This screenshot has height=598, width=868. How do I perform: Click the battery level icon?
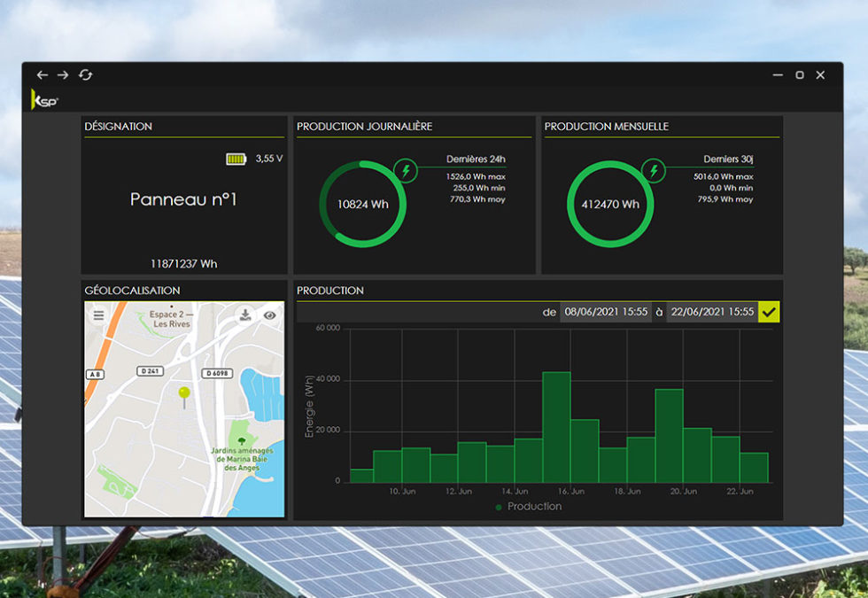coord(236,159)
